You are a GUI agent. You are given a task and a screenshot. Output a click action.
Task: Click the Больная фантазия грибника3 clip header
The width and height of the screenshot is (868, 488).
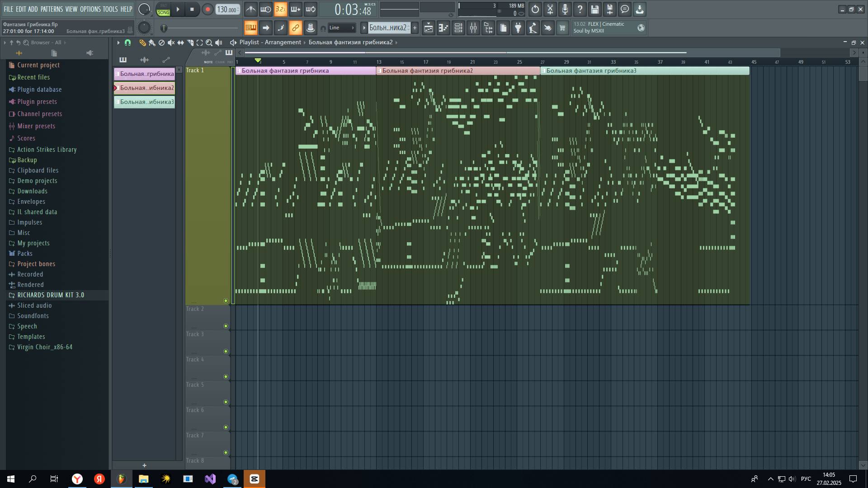pyautogui.click(x=645, y=70)
